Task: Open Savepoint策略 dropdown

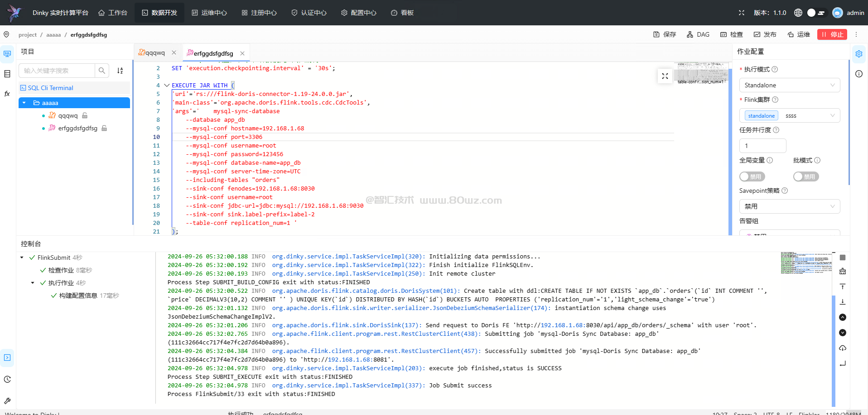Action: coord(790,206)
